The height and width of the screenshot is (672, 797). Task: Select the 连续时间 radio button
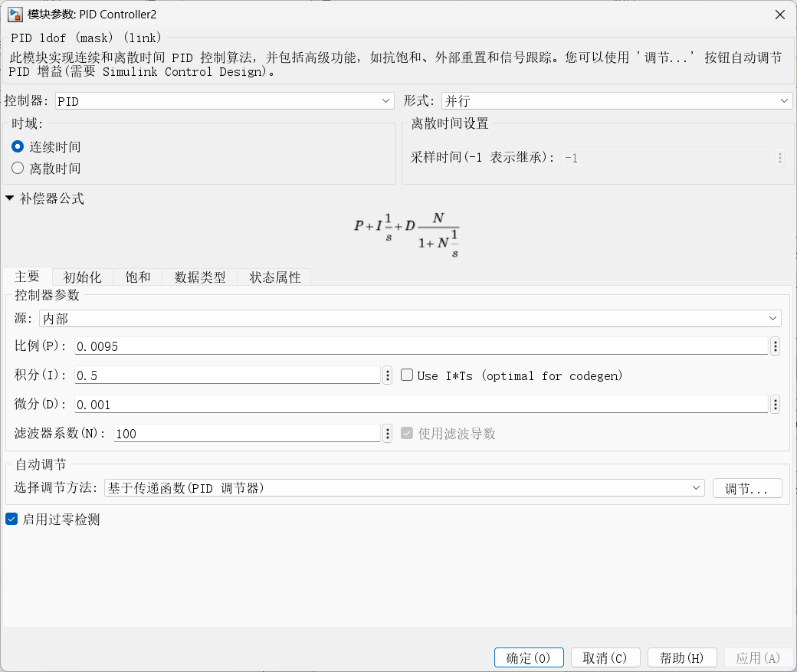18,146
